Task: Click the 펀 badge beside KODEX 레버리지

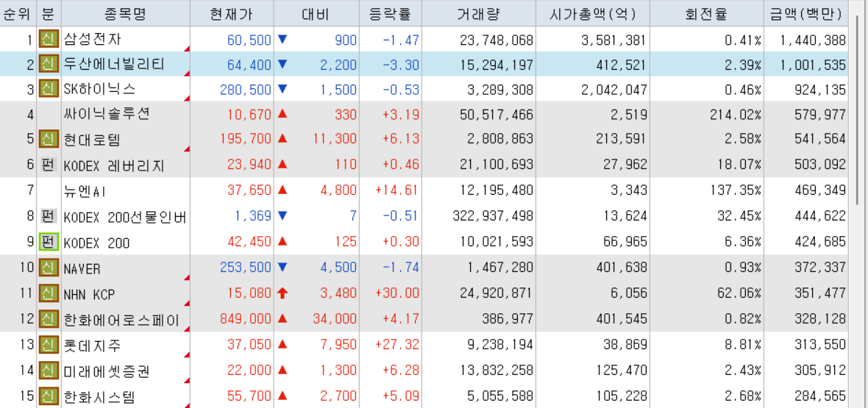Action: [49, 165]
